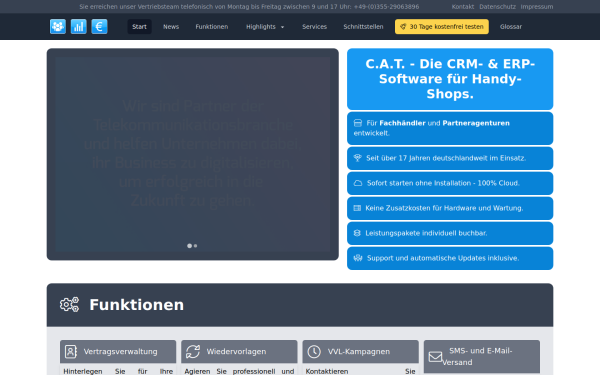Click the C.A.T. CRM- & ERP-Software headline box

[x=450, y=79]
